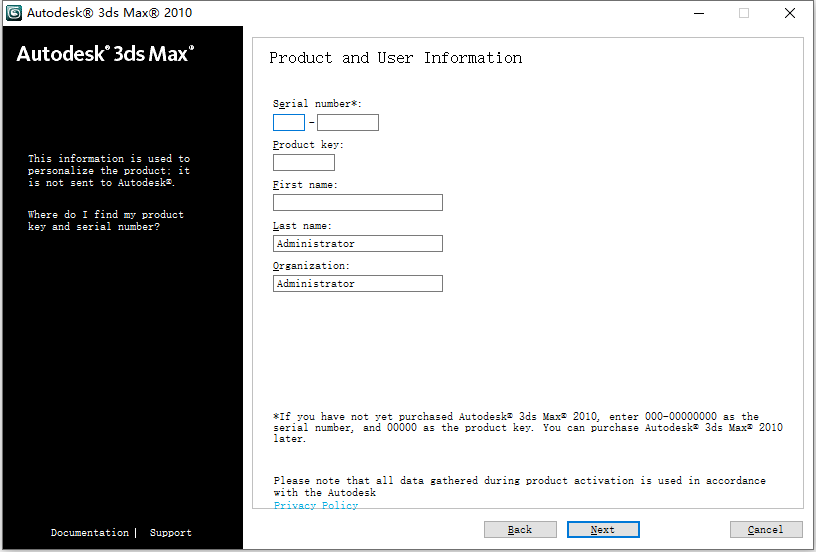
Task: Open the Documentation link
Action: click(90, 533)
